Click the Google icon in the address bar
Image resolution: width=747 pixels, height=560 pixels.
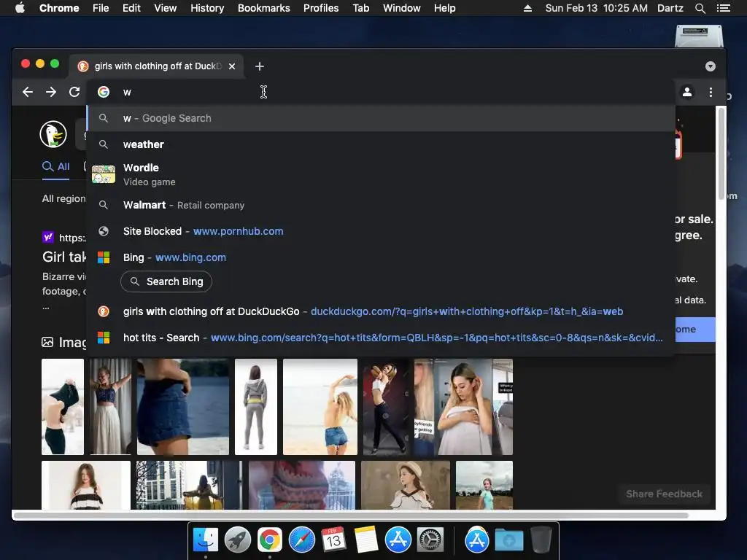pos(104,92)
